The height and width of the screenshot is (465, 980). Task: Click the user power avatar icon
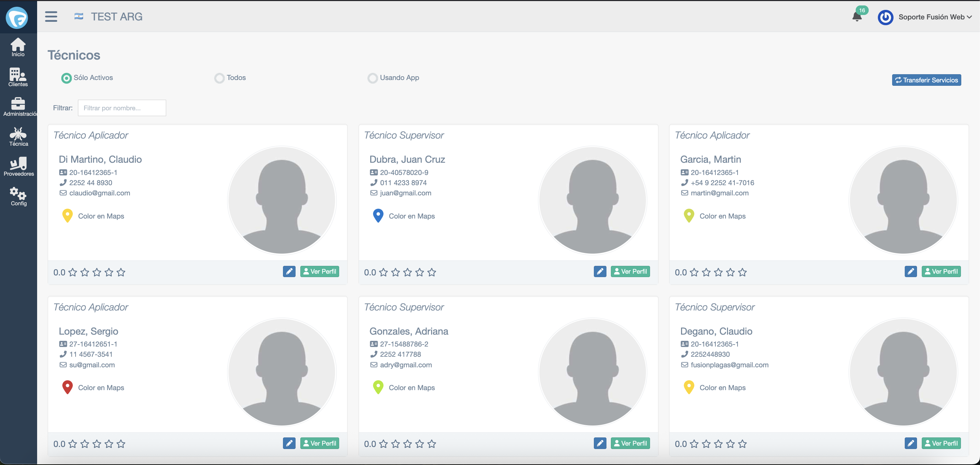click(x=885, y=17)
